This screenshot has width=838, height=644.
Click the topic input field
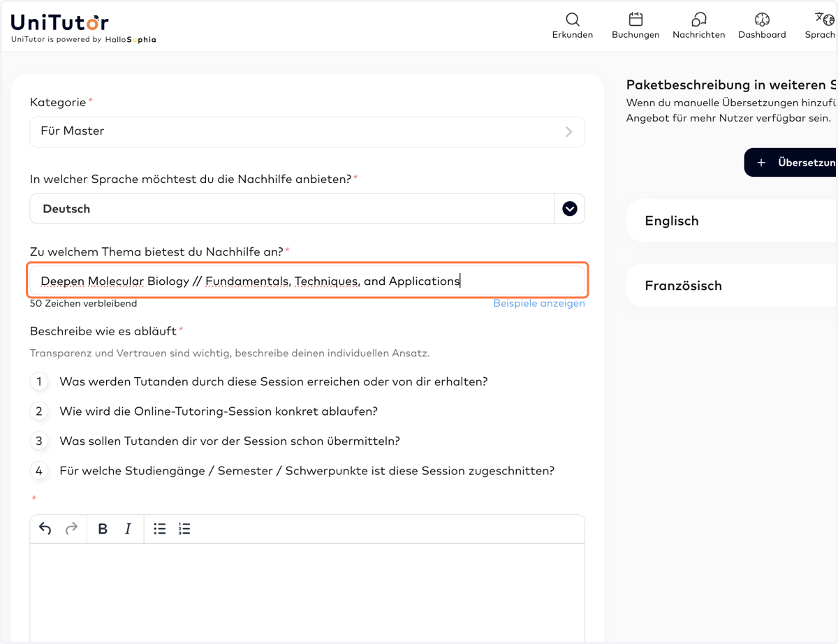307,281
